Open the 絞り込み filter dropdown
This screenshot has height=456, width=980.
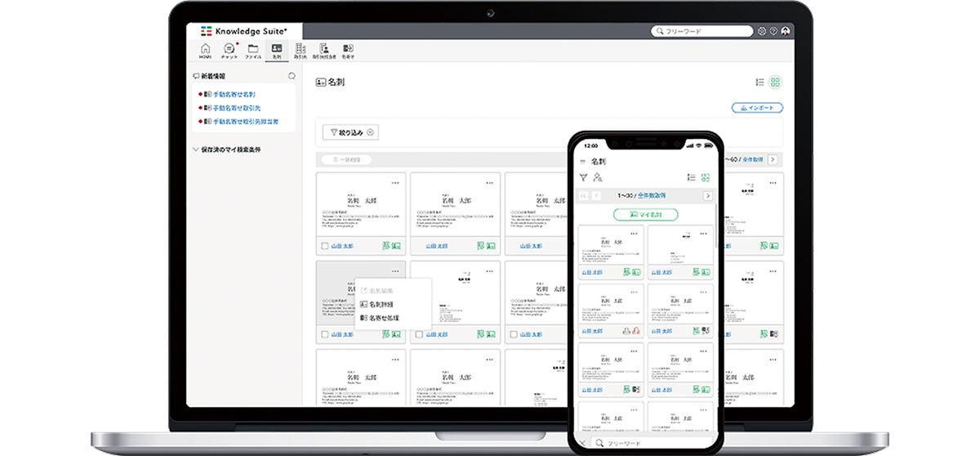click(351, 132)
